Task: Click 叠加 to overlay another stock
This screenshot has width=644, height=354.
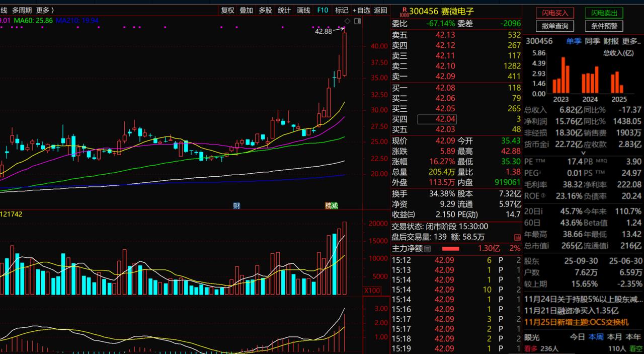Action: point(246,10)
